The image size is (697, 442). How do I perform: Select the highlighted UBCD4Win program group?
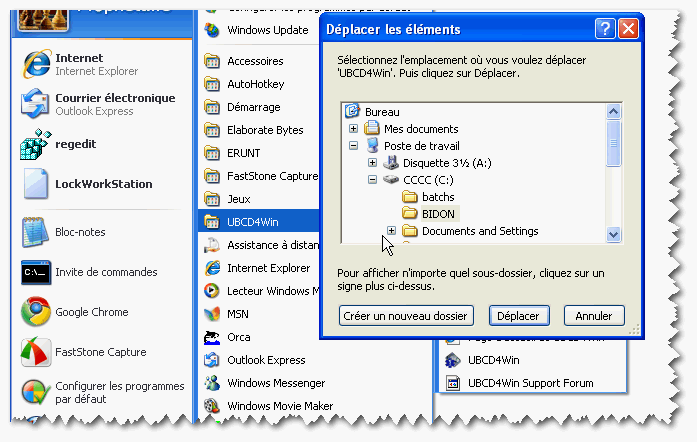tap(259, 222)
